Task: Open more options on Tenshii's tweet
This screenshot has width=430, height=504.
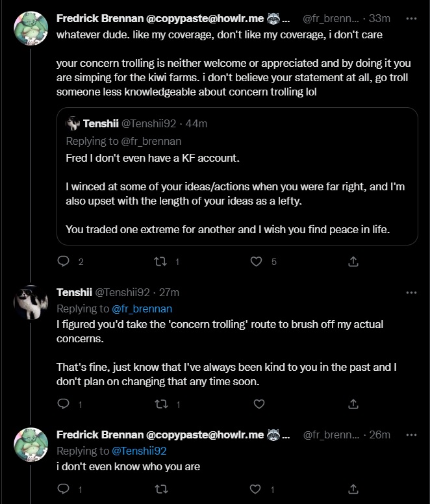Action: [x=411, y=292]
